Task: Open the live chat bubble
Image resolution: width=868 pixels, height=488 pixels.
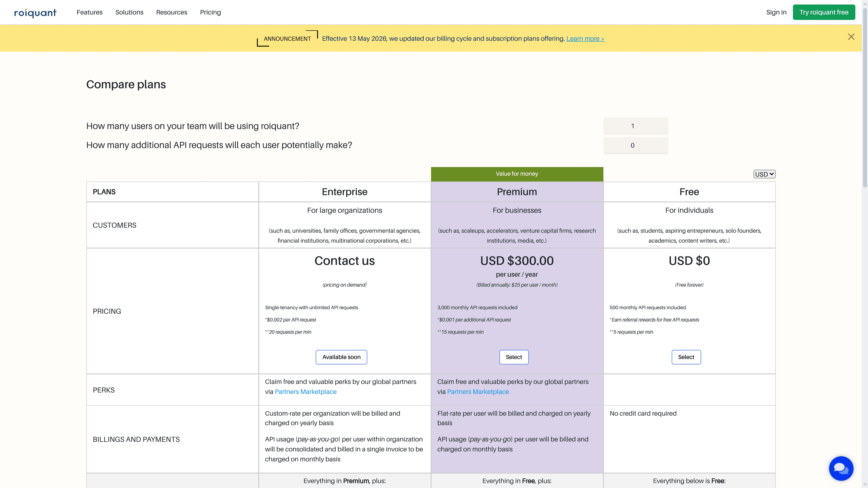Action: [841, 469]
